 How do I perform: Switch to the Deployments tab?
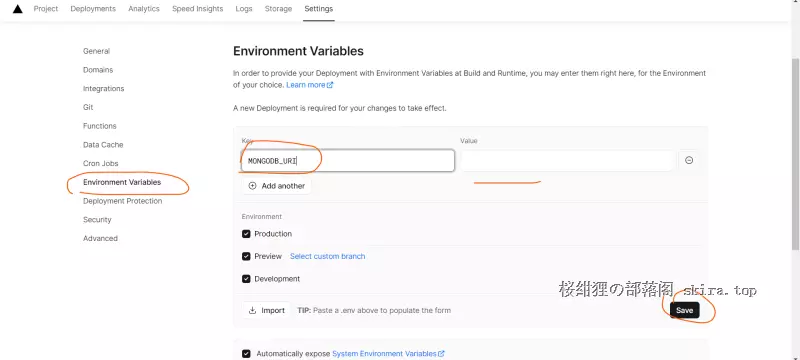click(x=93, y=9)
